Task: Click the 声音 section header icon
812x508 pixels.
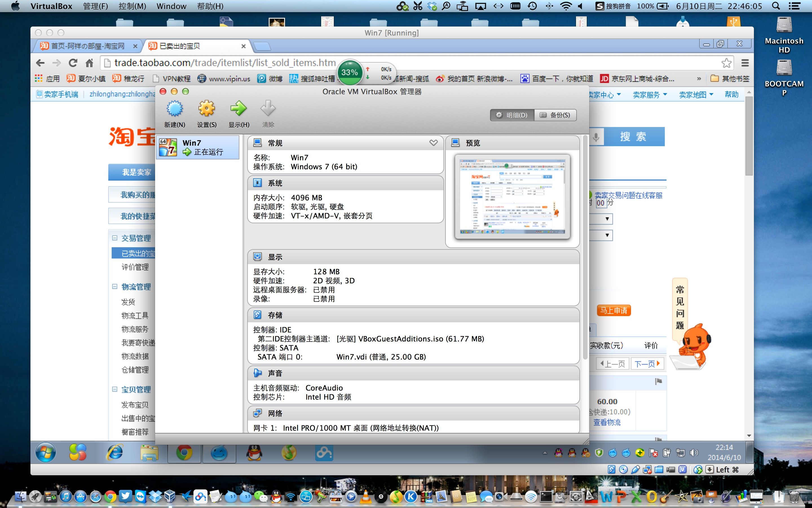Action: (x=257, y=373)
